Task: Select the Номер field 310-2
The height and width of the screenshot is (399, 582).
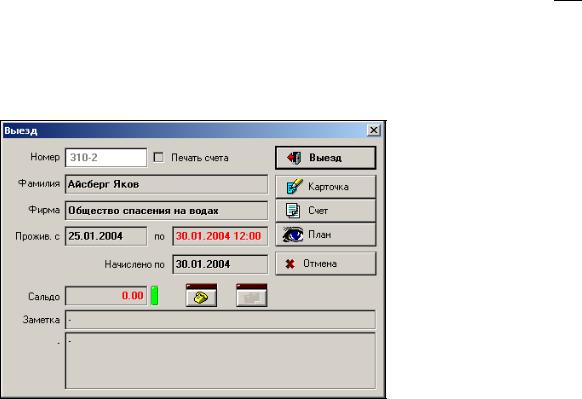Action: click(x=106, y=158)
